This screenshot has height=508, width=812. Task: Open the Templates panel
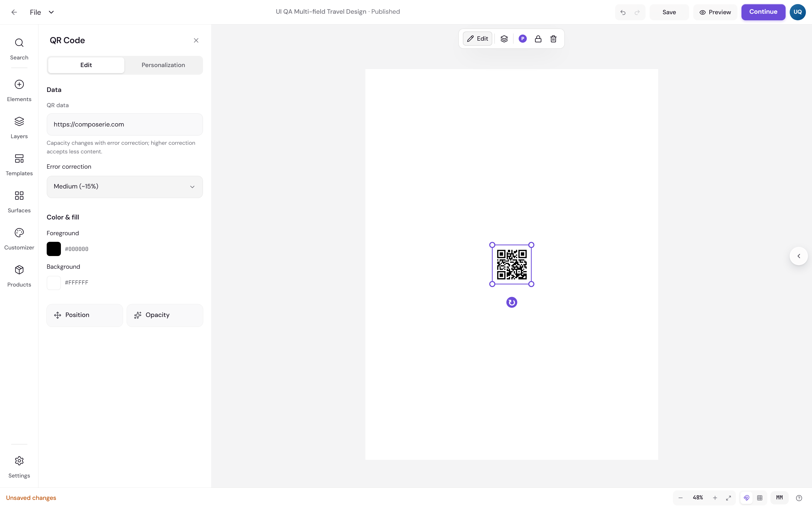click(19, 165)
